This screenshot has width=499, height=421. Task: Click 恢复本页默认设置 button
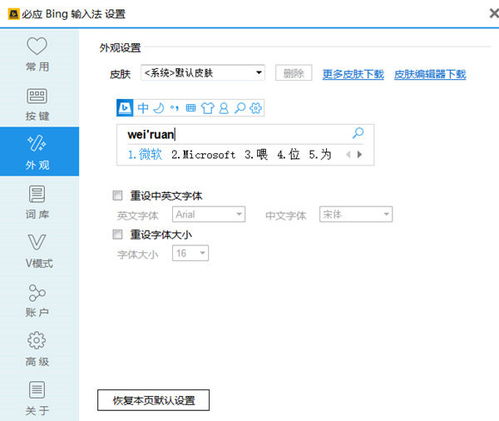153,400
